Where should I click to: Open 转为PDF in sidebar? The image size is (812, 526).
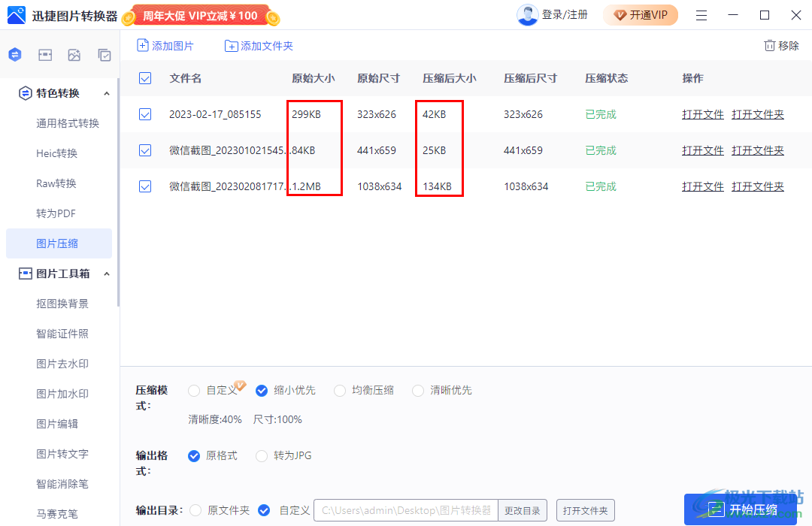(x=56, y=213)
